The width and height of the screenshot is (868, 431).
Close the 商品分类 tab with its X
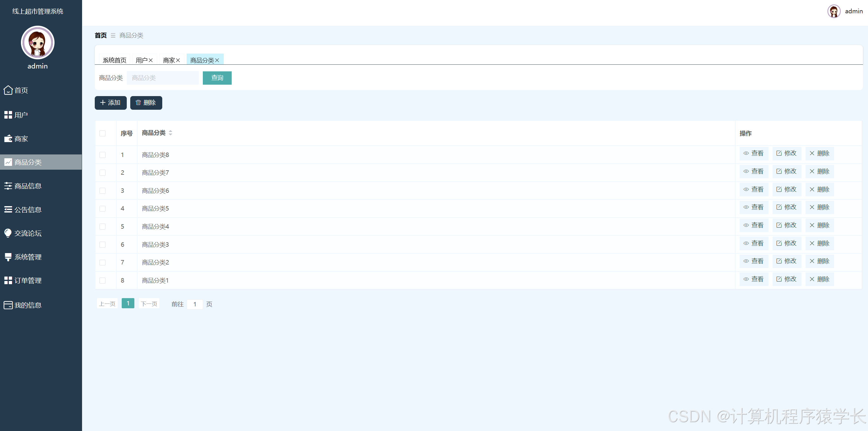pyautogui.click(x=217, y=60)
